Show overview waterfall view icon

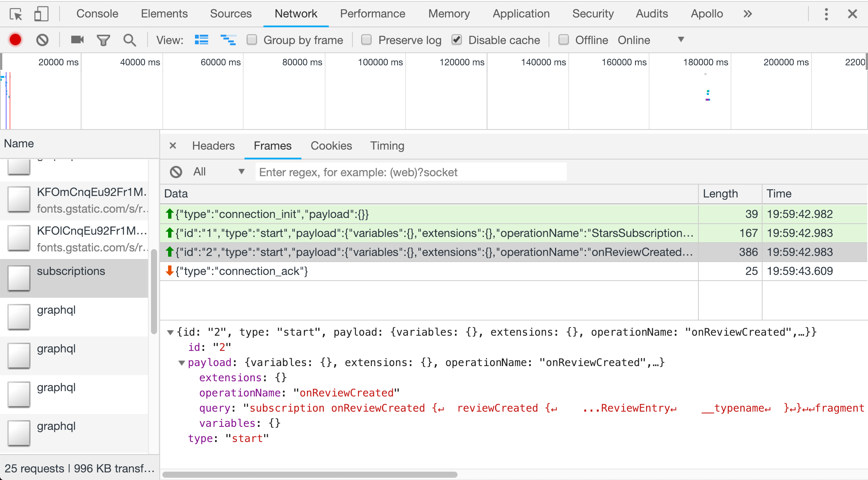point(228,39)
